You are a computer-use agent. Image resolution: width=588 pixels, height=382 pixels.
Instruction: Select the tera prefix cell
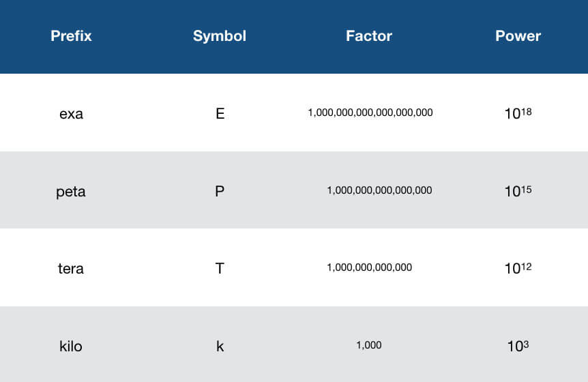[71, 269]
